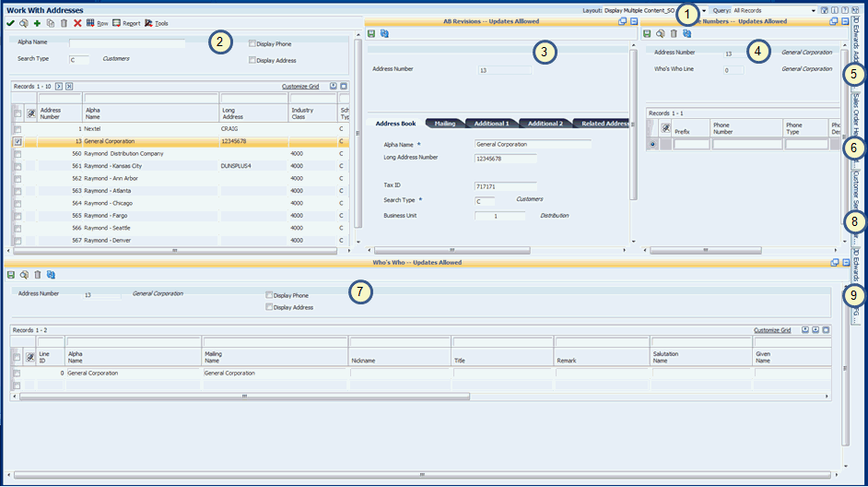
Task: Switch to the Mailing tab
Action: click(x=445, y=123)
